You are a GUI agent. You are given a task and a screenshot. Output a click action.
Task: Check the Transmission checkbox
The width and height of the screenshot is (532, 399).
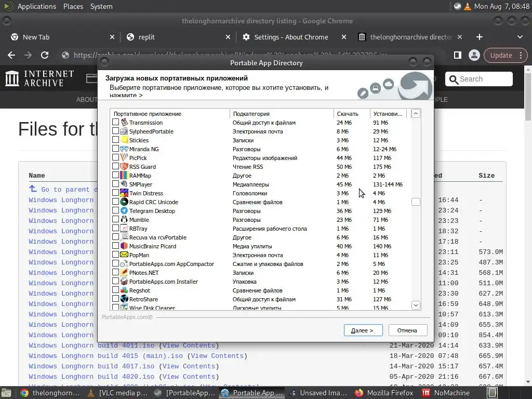click(x=115, y=122)
